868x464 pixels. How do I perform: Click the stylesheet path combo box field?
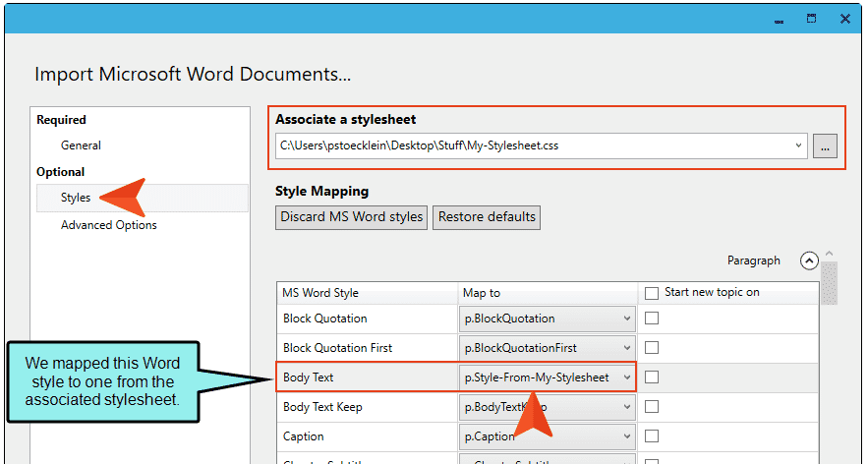tap(541, 145)
